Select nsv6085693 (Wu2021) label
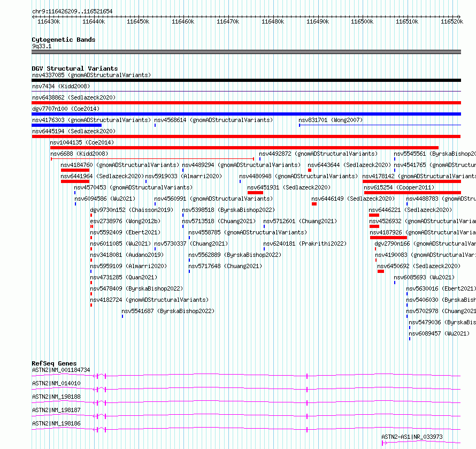The width and height of the screenshot is (476, 449). tap(424, 277)
